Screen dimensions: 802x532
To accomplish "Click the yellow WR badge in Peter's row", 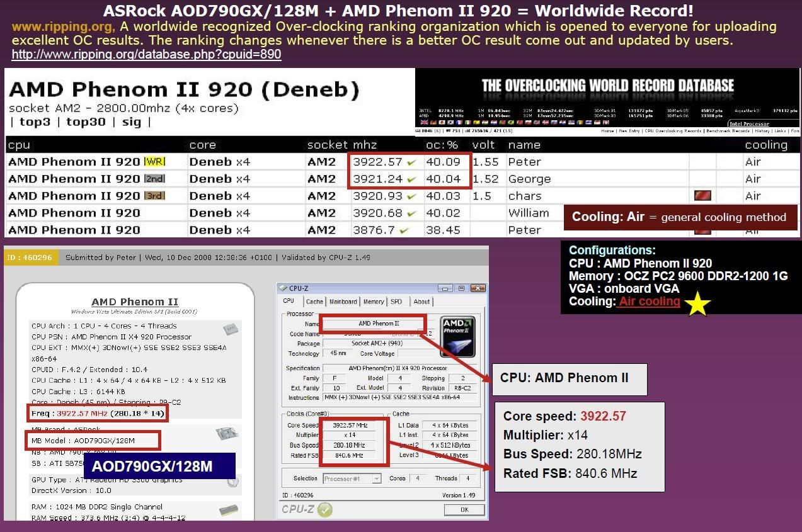I will pyautogui.click(x=155, y=162).
